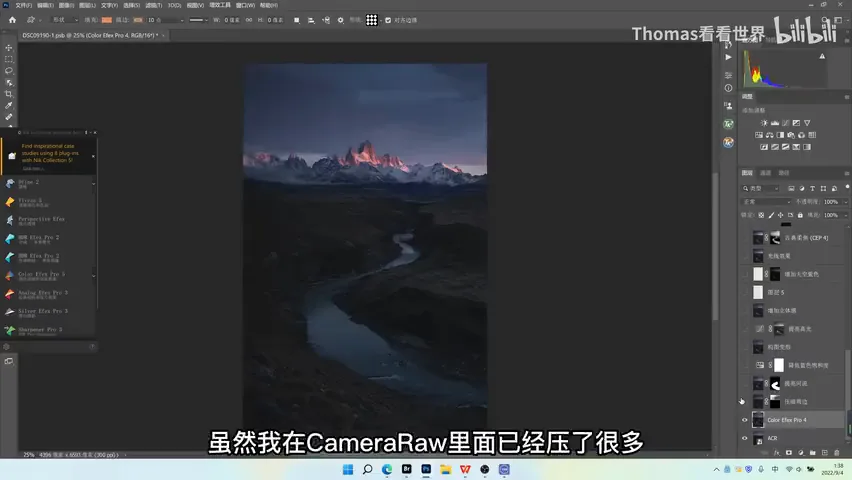
Task: Toggle lock all for layer
Action: [800, 215]
